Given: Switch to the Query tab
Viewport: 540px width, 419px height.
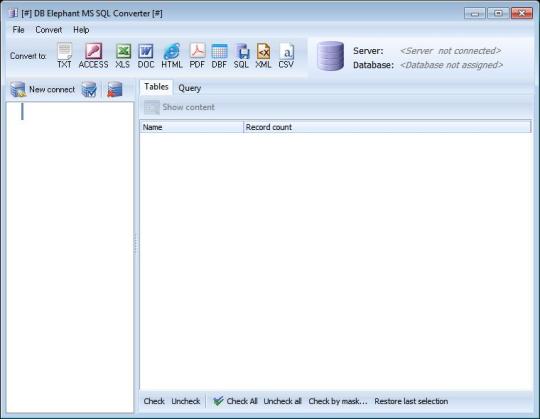Looking at the screenshot, I should pos(189,88).
